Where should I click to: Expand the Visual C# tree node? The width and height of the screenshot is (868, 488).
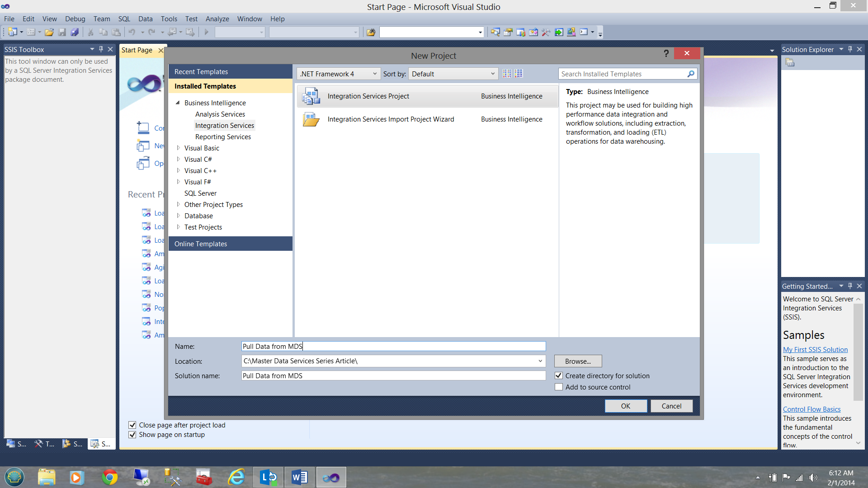[x=178, y=159]
